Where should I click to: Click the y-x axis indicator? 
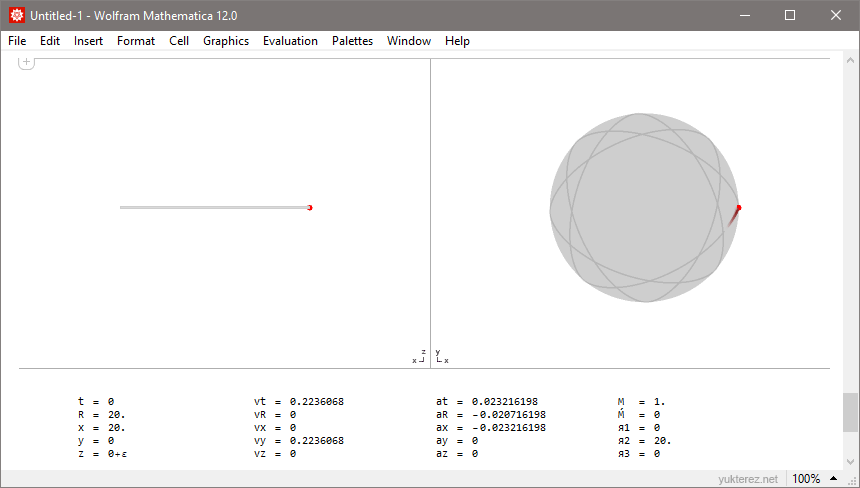click(x=441, y=357)
